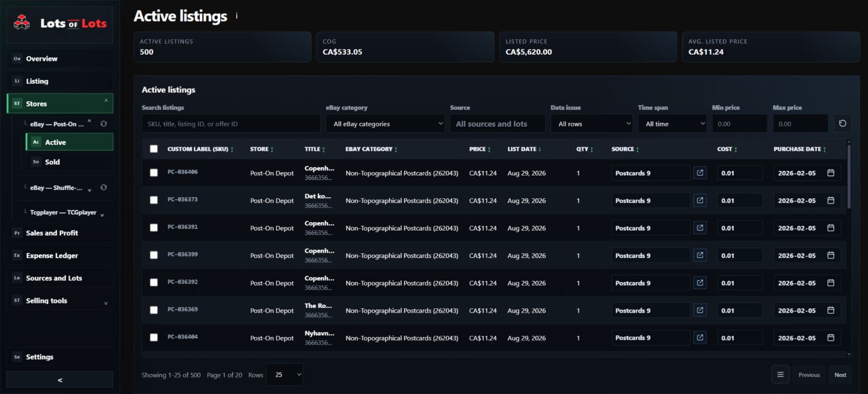Open Sources and Lots page
This screenshot has height=394, width=868.
pyautogui.click(x=60, y=278)
